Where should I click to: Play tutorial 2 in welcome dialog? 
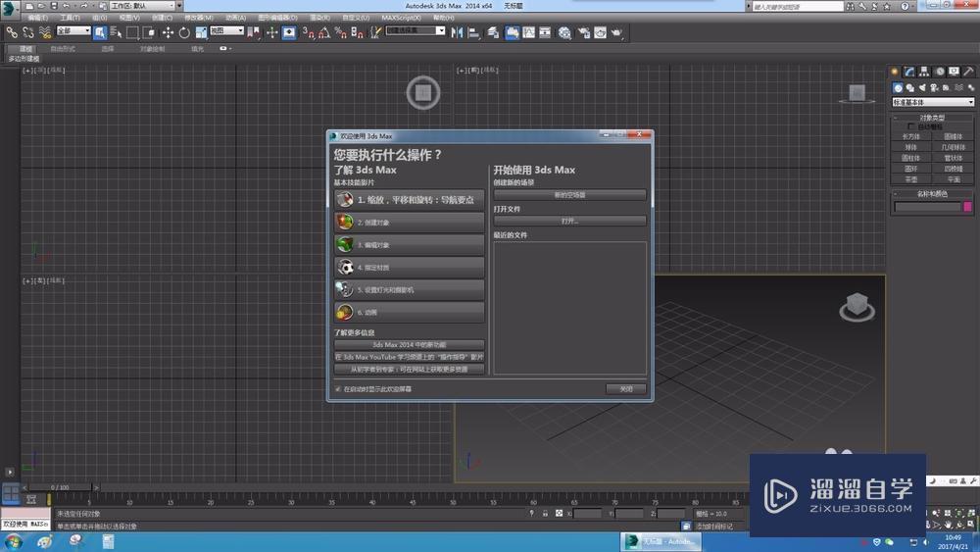pyautogui.click(x=410, y=222)
